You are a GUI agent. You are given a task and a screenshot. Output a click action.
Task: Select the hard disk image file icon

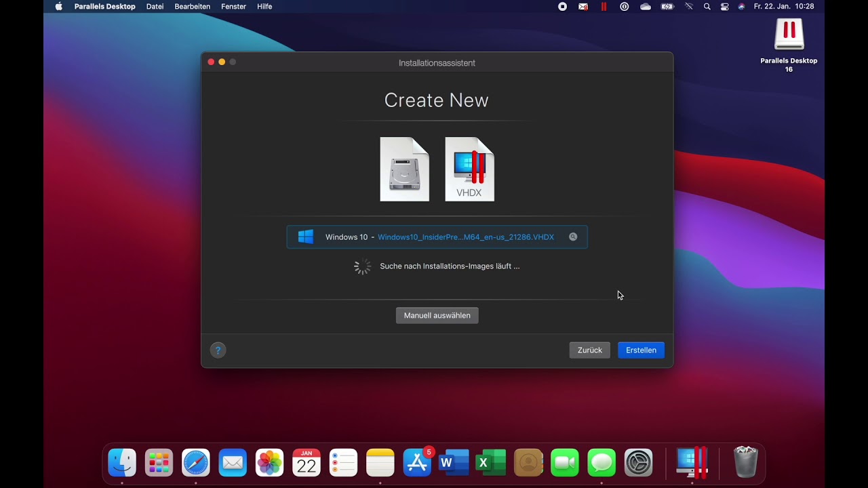coord(404,169)
